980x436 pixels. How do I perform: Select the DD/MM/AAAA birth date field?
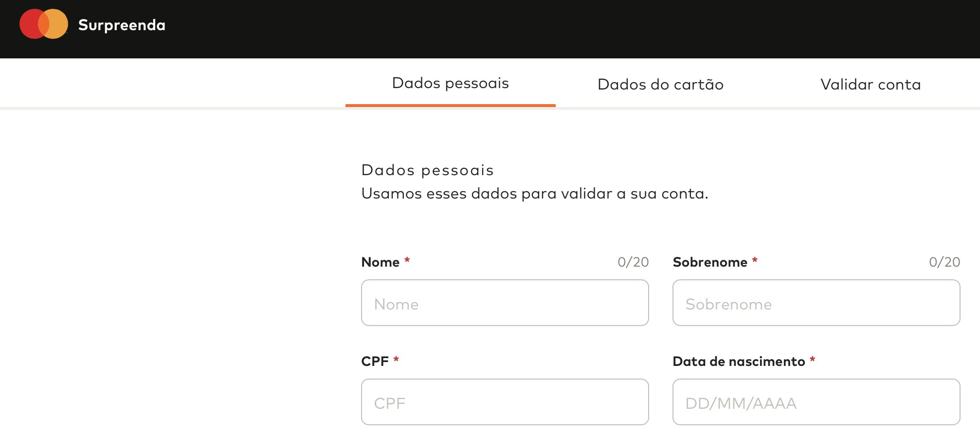point(817,402)
